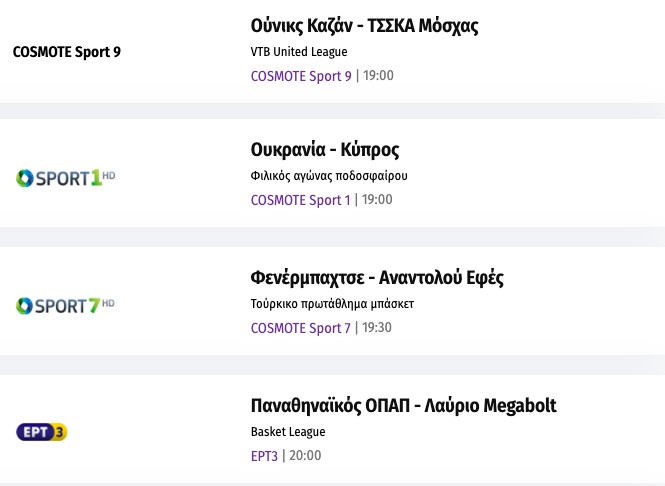
Task: Click the purple ΕΡΤ3 channel link
Action: (x=264, y=456)
